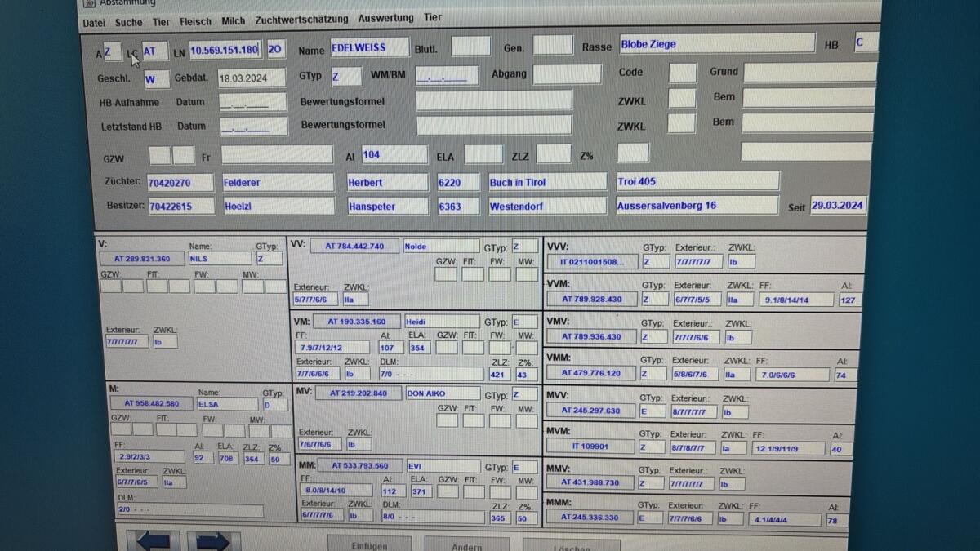Open the Fleisch menu
Image resolution: width=980 pixels, height=551 pixels.
[195, 22]
